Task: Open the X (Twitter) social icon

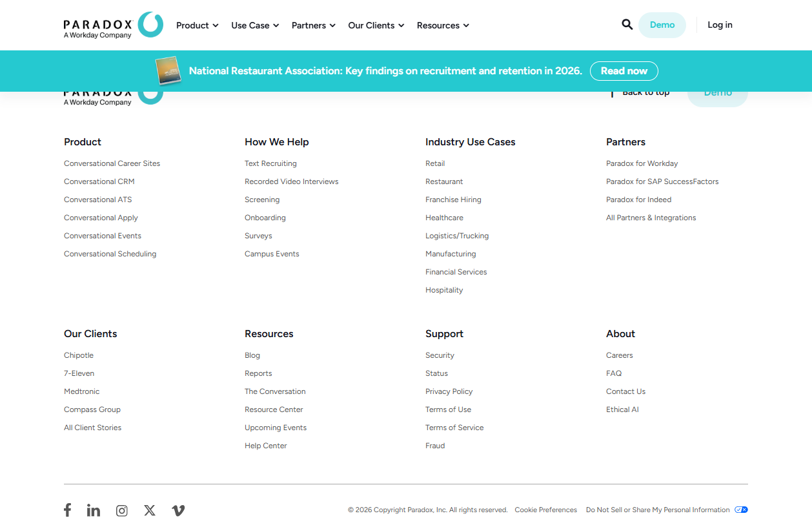Action: (150, 510)
